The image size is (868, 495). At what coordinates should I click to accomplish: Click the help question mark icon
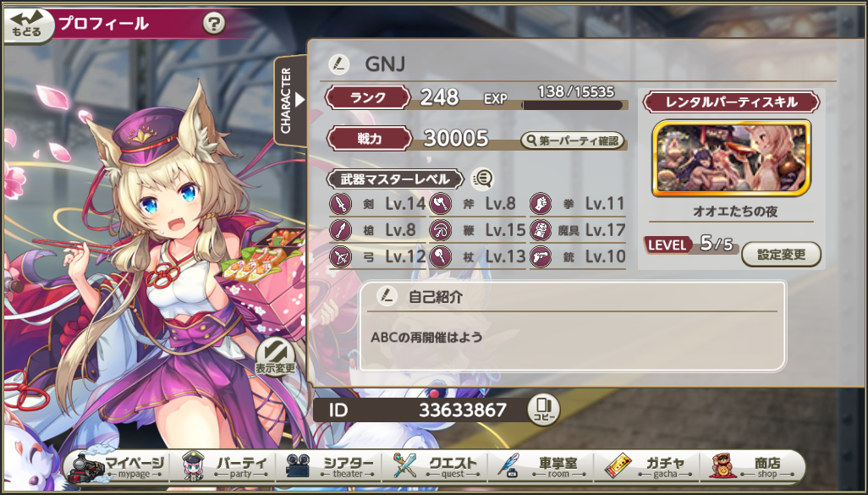214,24
